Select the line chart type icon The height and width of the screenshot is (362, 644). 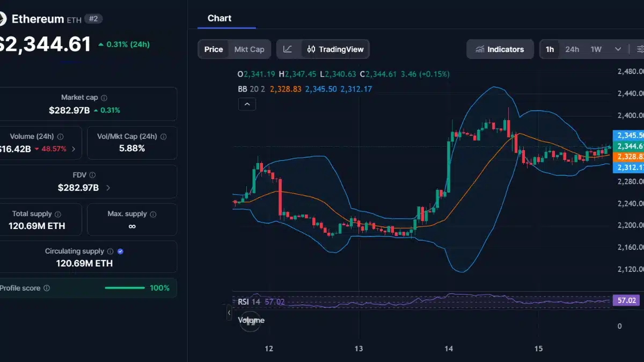tap(288, 49)
